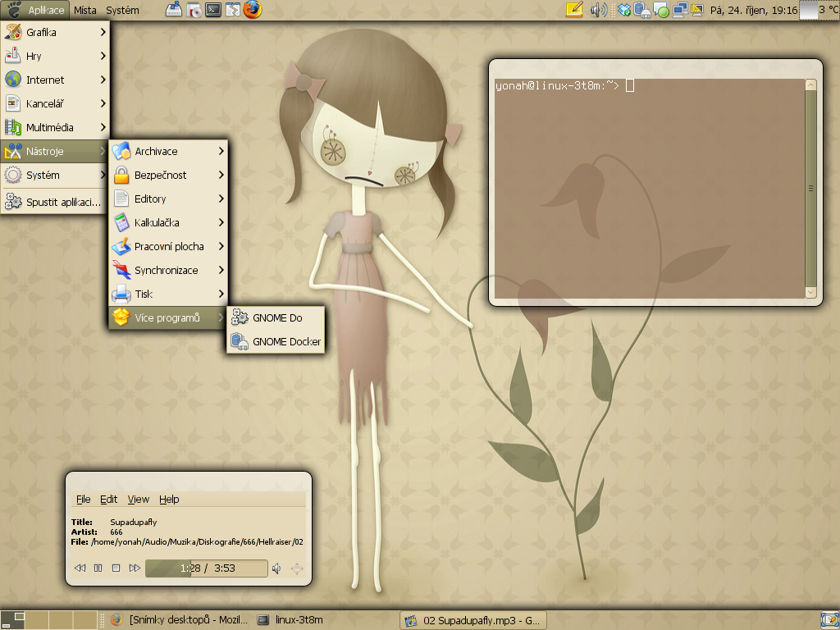Launch GNOME Docker from submenu
The image size is (840, 630).
[x=276, y=341]
